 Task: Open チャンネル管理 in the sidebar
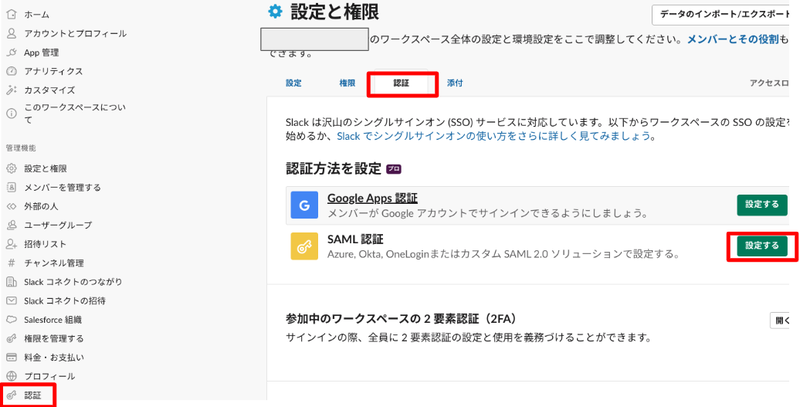[x=54, y=263]
